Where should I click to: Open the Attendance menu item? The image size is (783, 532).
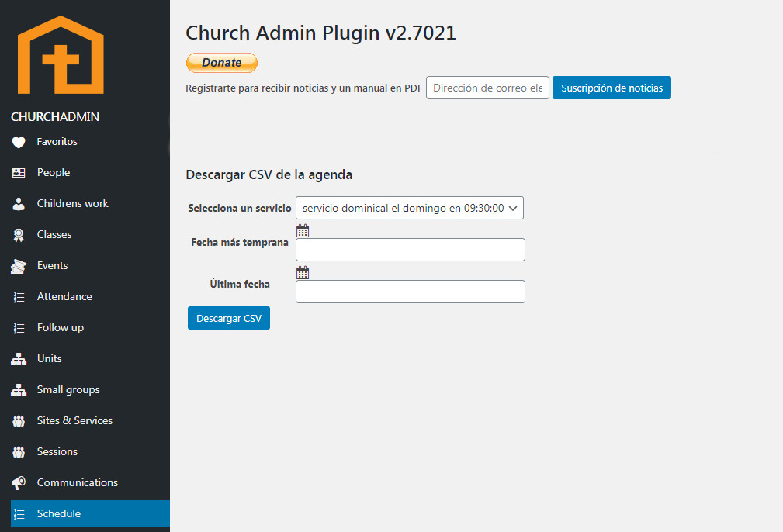pyautogui.click(x=64, y=297)
